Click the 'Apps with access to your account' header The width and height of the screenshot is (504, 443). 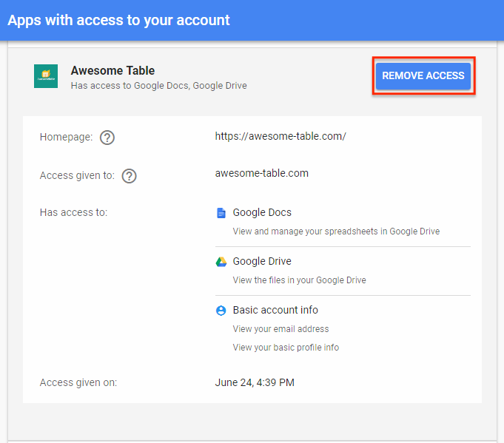[x=118, y=20]
